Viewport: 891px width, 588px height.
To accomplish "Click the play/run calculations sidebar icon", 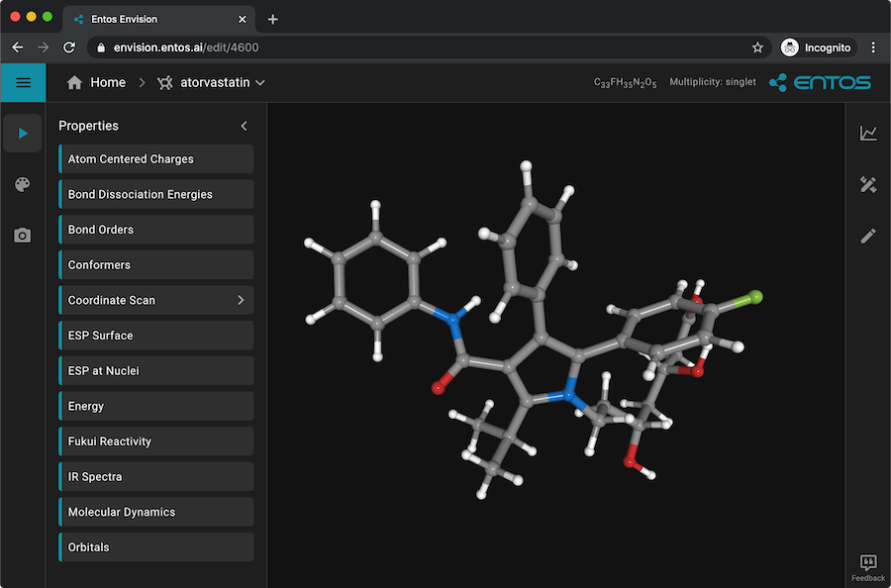I will (23, 134).
